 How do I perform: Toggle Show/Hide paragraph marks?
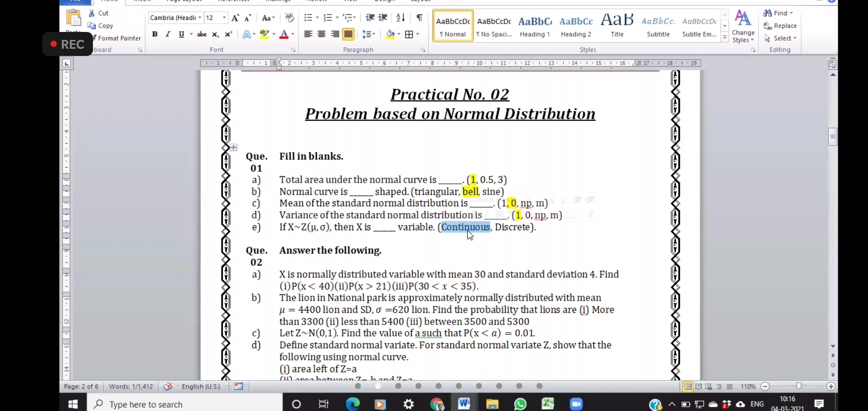(419, 18)
